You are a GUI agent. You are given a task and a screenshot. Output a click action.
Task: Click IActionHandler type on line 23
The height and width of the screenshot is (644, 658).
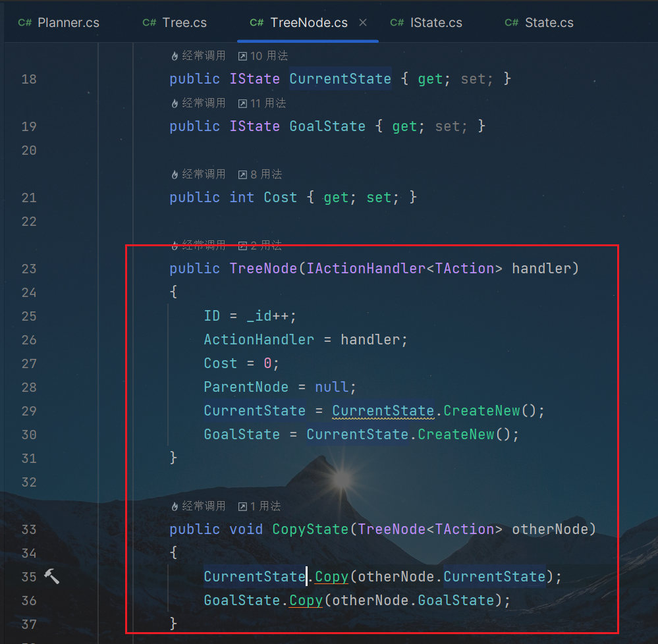point(366,269)
